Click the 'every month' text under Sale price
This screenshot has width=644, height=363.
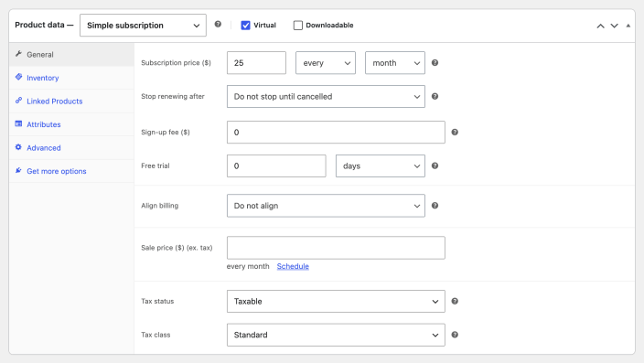click(248, 266)
